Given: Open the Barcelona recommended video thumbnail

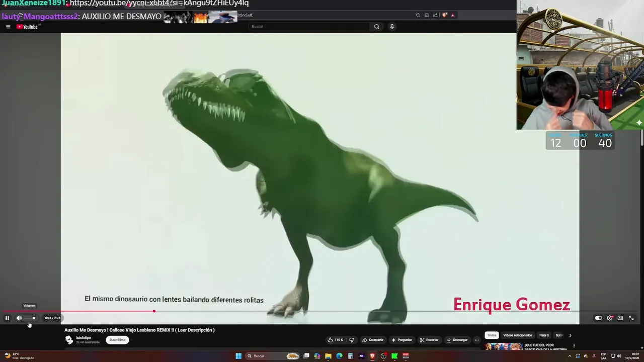Looking at the screenshot, I should (504, 346).
